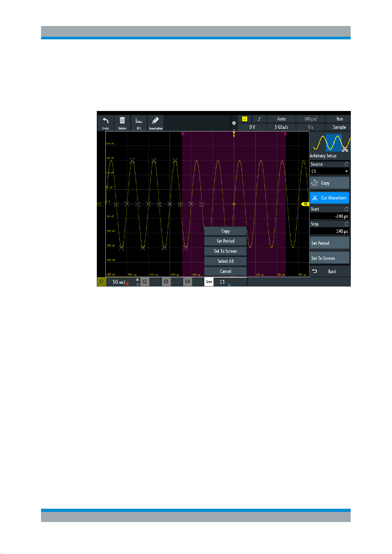Toggle channel C2 in the bottom bar
Viewport: 392px width, 554px height.
pos(144,282)
